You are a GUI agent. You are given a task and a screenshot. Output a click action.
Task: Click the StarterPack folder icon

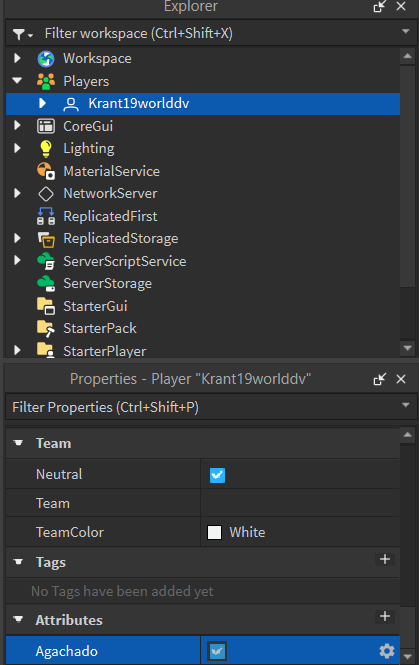46,329
